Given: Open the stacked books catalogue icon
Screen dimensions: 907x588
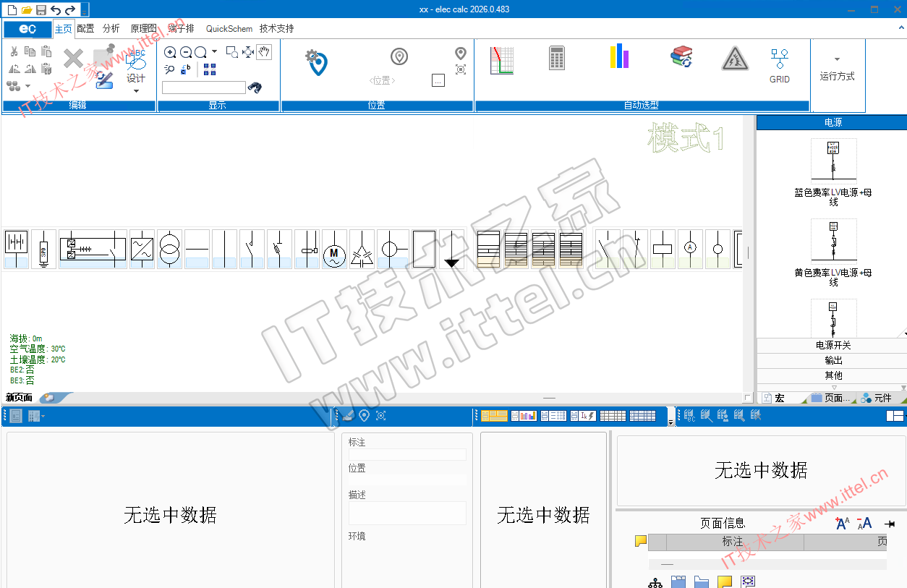Looking at the screenshot, I should click(681, 57).
